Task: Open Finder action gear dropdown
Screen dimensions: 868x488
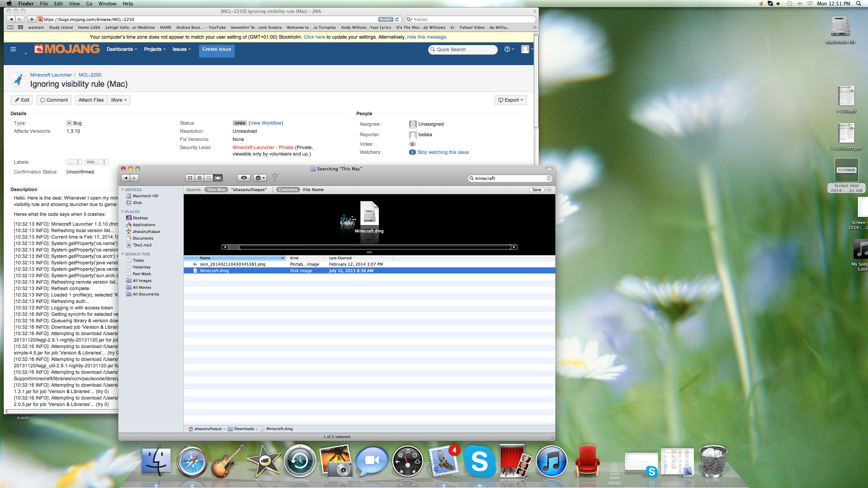Action: pyautogui.click(x=260, y=178)
